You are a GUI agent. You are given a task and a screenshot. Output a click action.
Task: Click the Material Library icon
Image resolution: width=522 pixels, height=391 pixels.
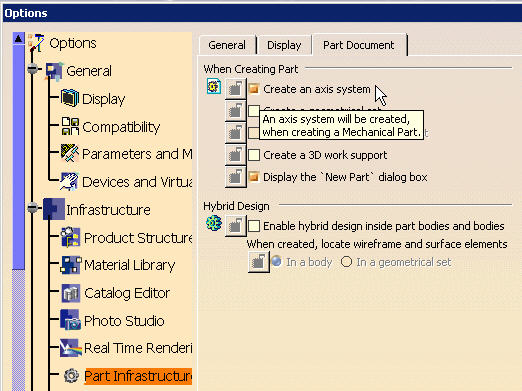tap(70, 265)
